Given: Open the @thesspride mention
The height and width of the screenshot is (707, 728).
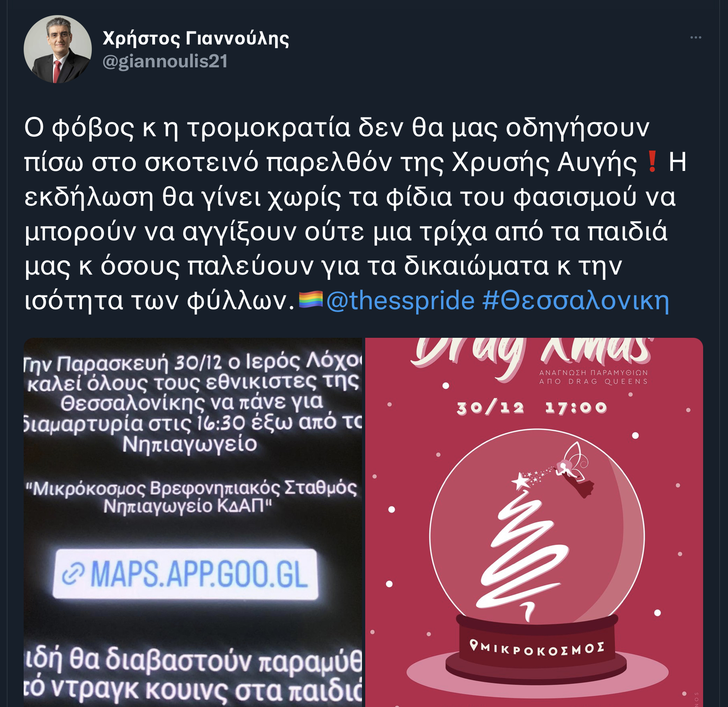Looking at the screenshot, I should [400, 301].
